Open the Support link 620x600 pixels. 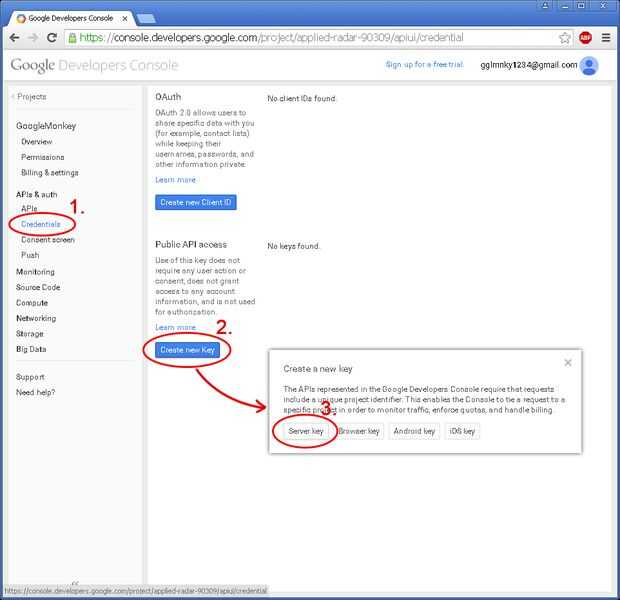(x=30, y=377)
